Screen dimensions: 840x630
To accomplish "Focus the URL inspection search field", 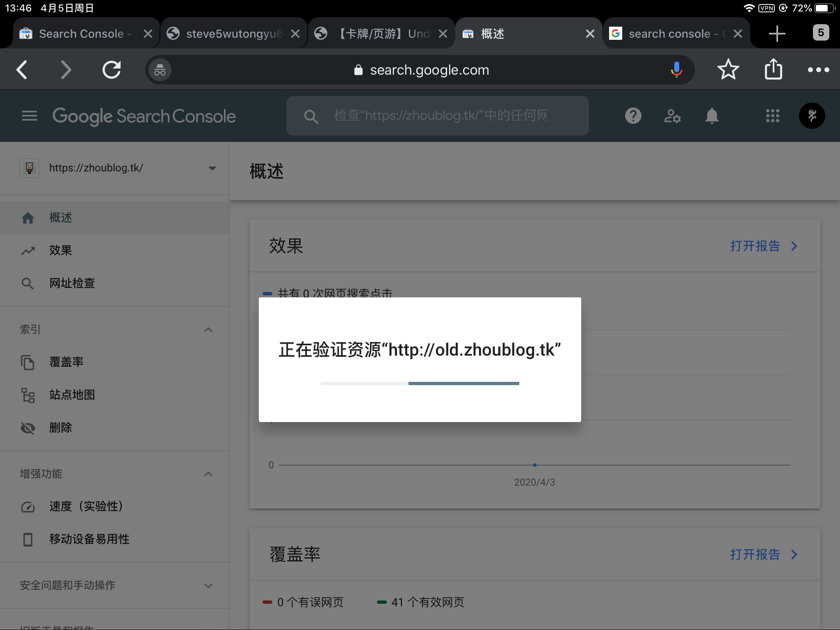I will (x=441, y=116).
